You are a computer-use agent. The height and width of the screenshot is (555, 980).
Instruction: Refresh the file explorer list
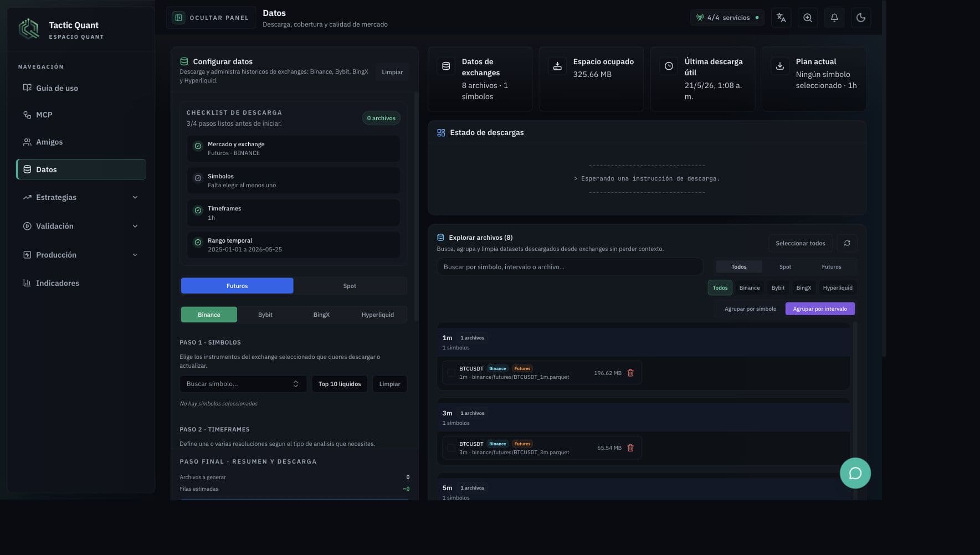coord(847,243)
